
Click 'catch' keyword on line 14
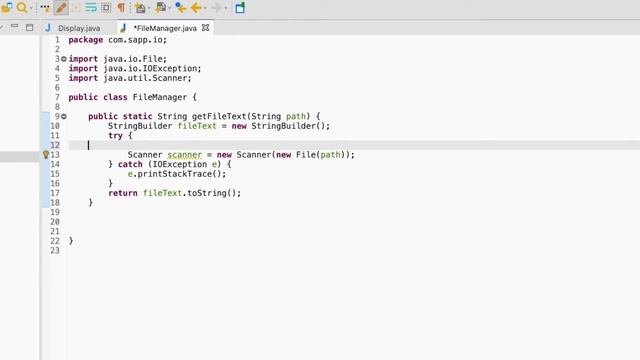[130, 164]
